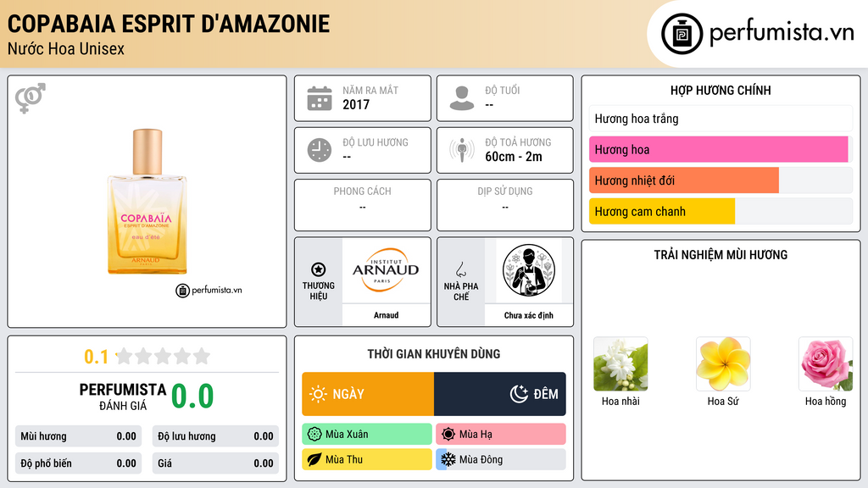
Task: Click the Độ lưu hương score field
Action: click(x=215, y=436)
